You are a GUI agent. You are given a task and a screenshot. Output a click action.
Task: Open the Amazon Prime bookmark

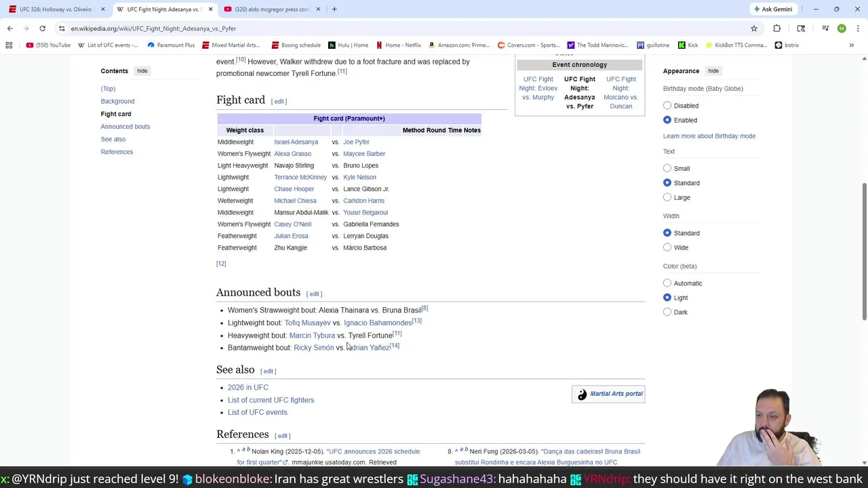click(459, 45)
